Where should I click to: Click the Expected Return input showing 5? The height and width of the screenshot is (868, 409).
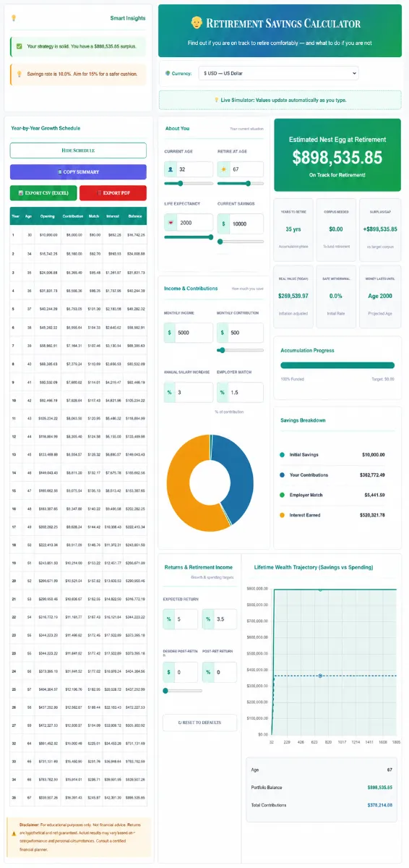tap(187, 619)
